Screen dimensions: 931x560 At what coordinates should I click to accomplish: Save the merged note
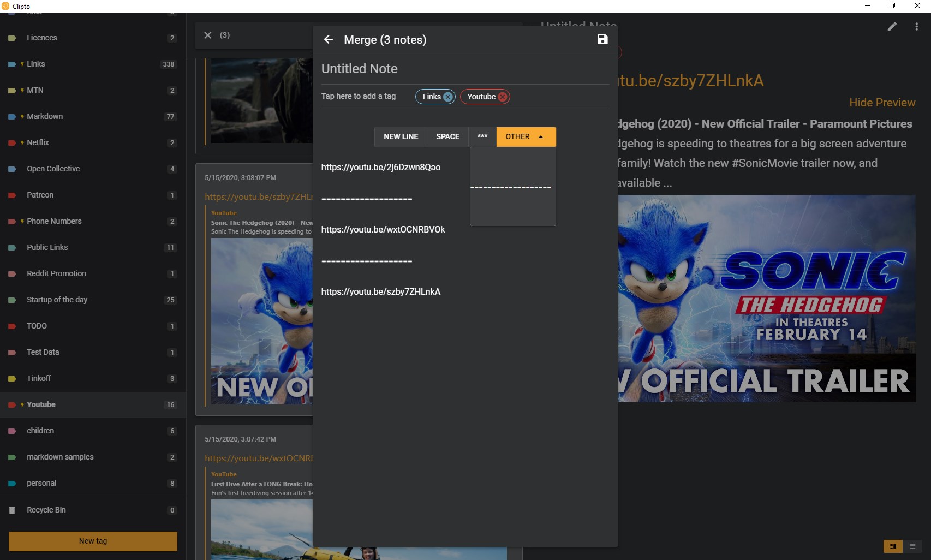(x=602, y=39)
